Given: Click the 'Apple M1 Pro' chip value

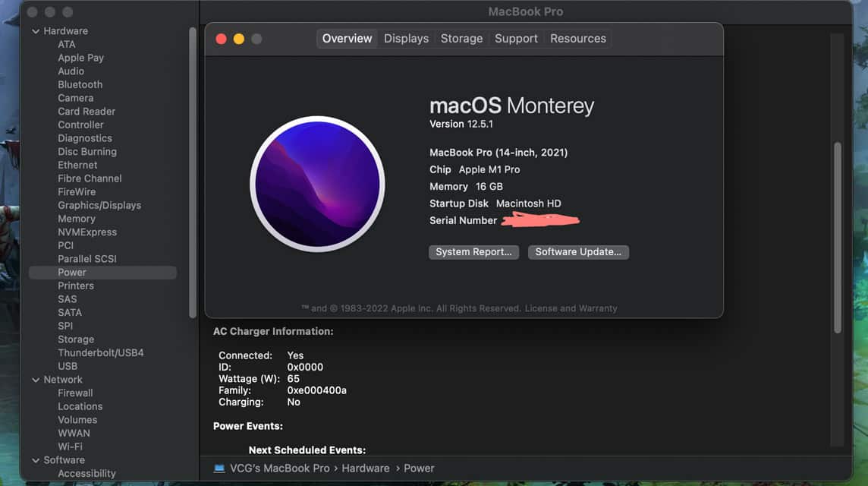Looking at the screenshot, I should coord(489,169).
